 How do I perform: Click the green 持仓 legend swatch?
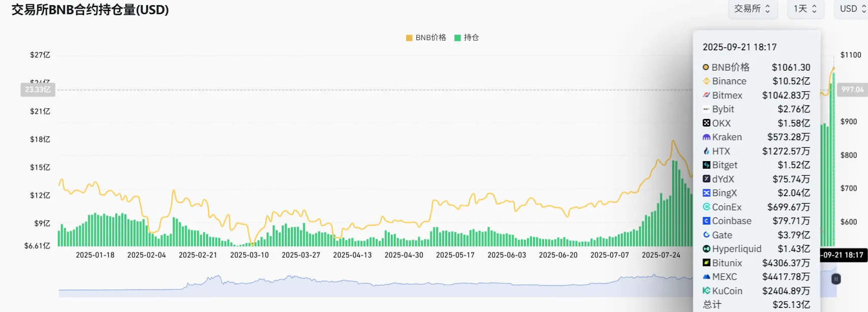point(457,38)
